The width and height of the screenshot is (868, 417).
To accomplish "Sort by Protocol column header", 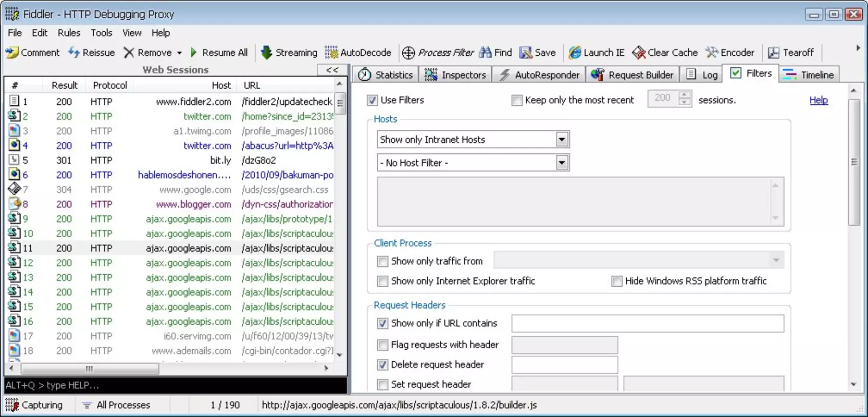I will (109, 85).
